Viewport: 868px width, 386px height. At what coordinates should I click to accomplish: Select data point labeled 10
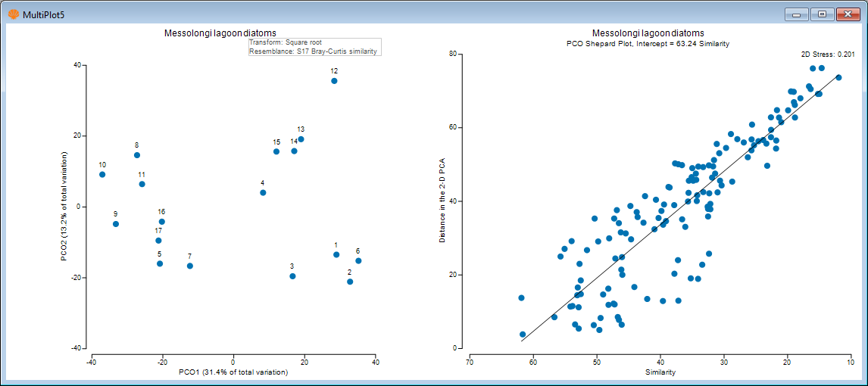pos(102,175)
